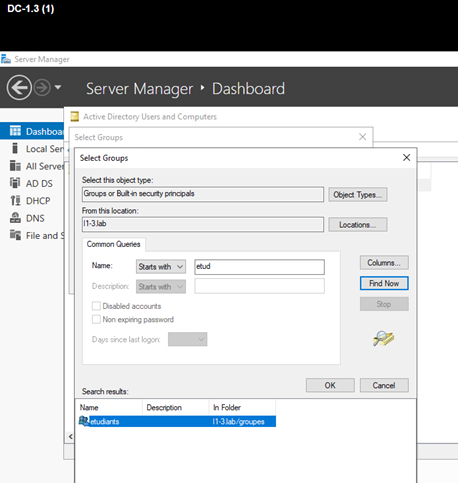Click the Active Directory Users and Computers window icon
Image resolution: width=458 pixels, height=483 pixels.
[75, 116]
